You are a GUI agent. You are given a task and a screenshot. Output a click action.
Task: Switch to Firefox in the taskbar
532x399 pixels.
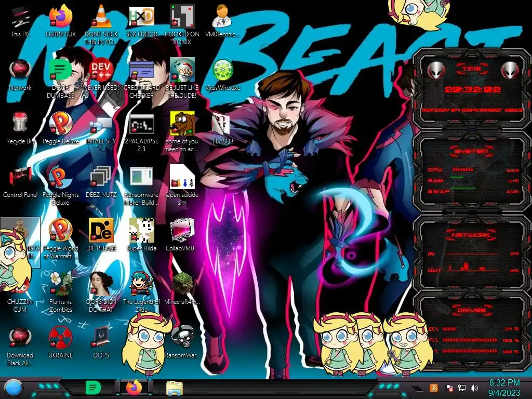(x=134, y=388)
